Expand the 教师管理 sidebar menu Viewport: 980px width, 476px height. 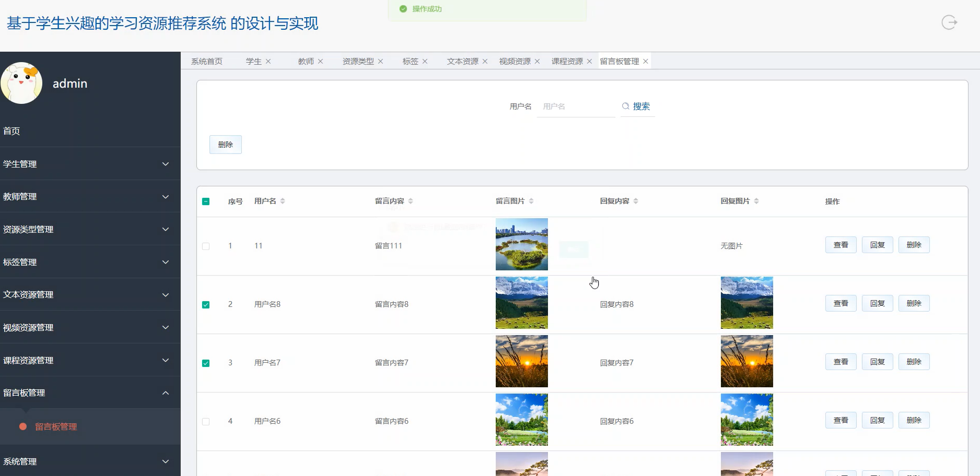pyautogui.click(x=90, y=197)
